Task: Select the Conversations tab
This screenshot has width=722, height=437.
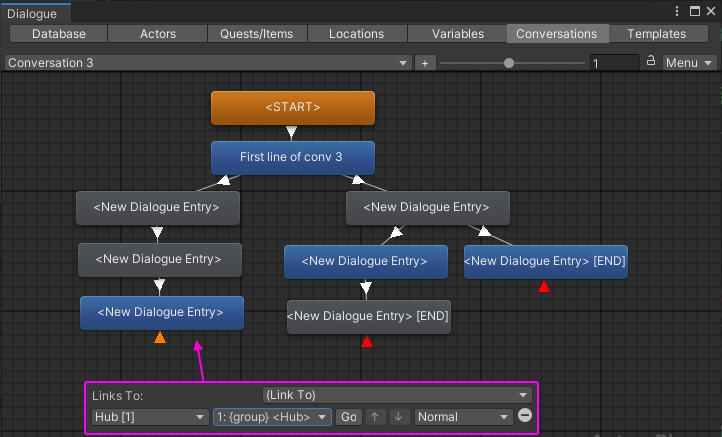Action: (557, 34)
